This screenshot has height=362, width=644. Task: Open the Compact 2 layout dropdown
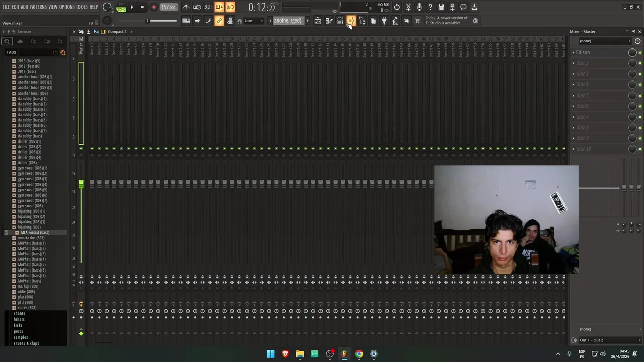pyautogui.click(x=117, y=32)
